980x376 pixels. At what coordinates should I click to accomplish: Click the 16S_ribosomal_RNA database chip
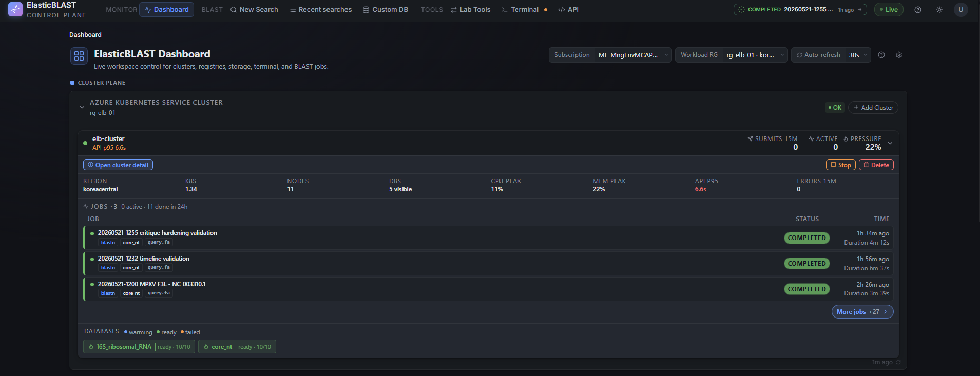[139, 347]
